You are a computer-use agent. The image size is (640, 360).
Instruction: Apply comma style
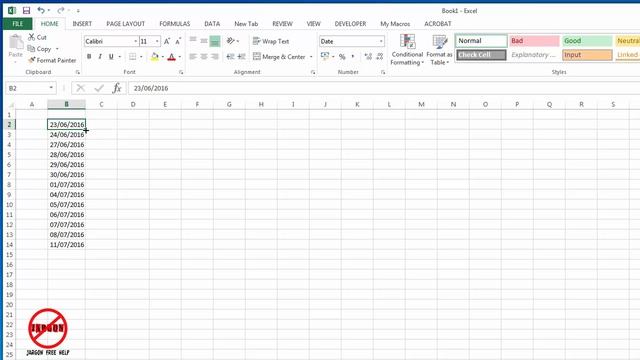[353, 56]
